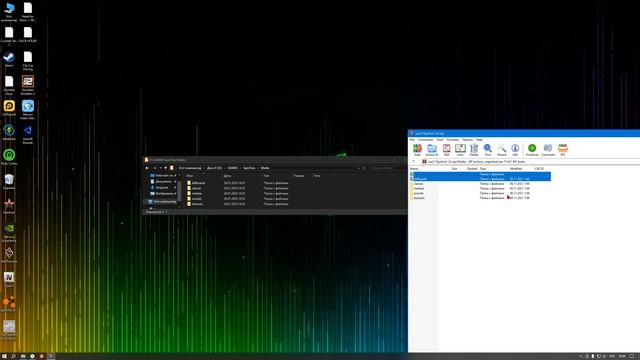Select the This PC desktop icon
Image resolution: width=640 pixels, height=360 pixels.
coord(9,12)
